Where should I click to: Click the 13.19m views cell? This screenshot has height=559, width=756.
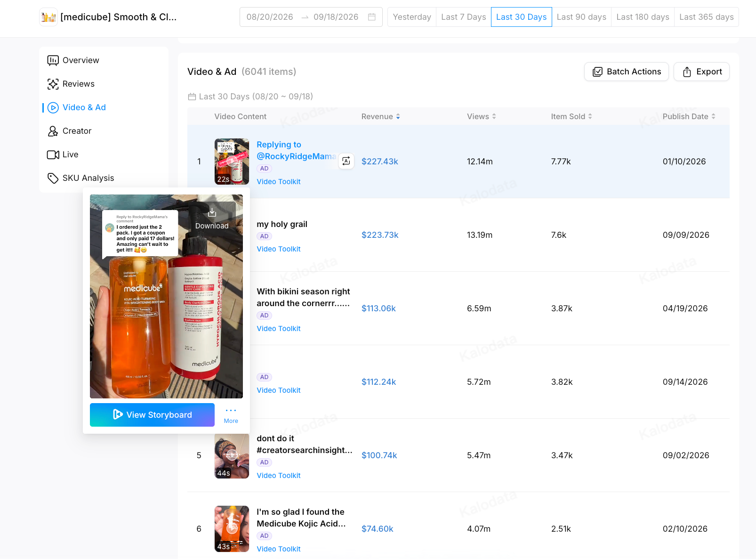point(480,235)
